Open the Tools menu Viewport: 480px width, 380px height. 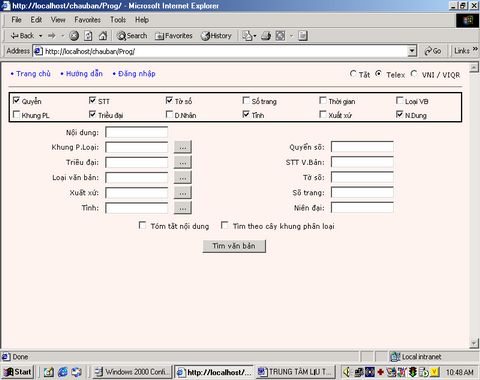click(118, 20)
